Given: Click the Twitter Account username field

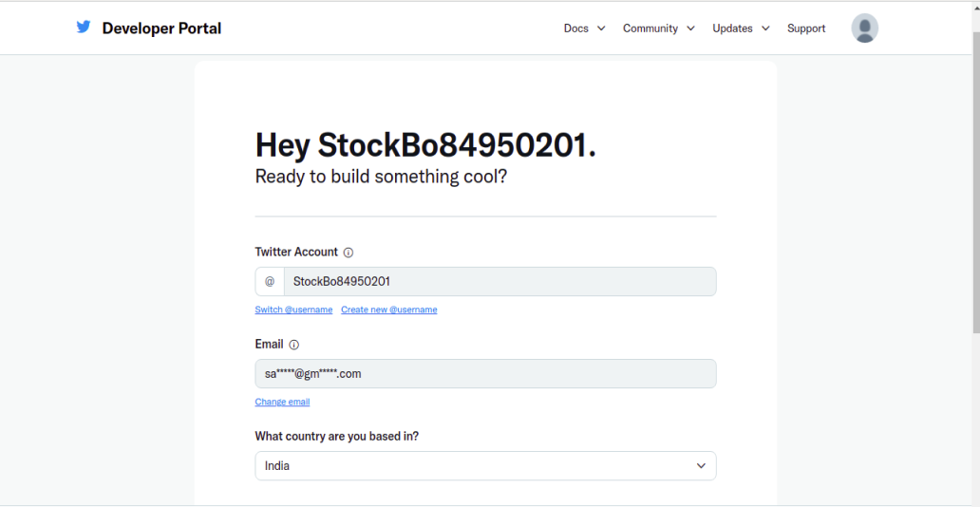Looking at the screenshot, I should click(x=500, y=281).
